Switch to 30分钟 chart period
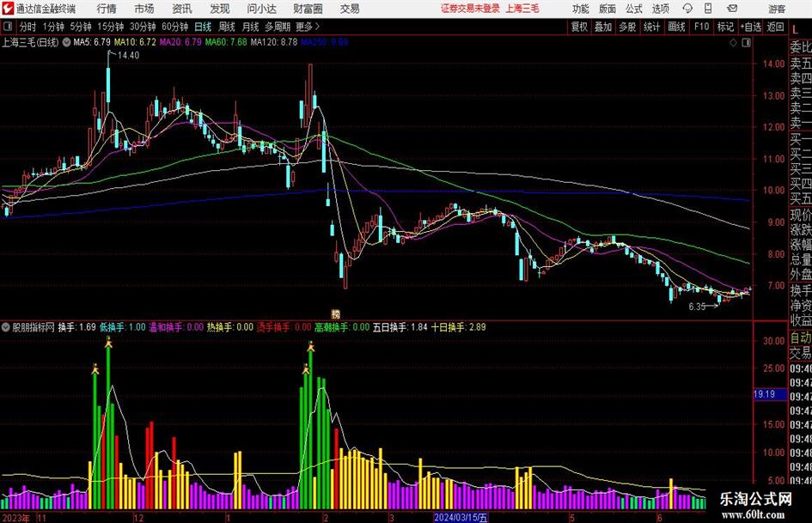The image size is (812, 523). pyautogui.click(x=143, y=27)
